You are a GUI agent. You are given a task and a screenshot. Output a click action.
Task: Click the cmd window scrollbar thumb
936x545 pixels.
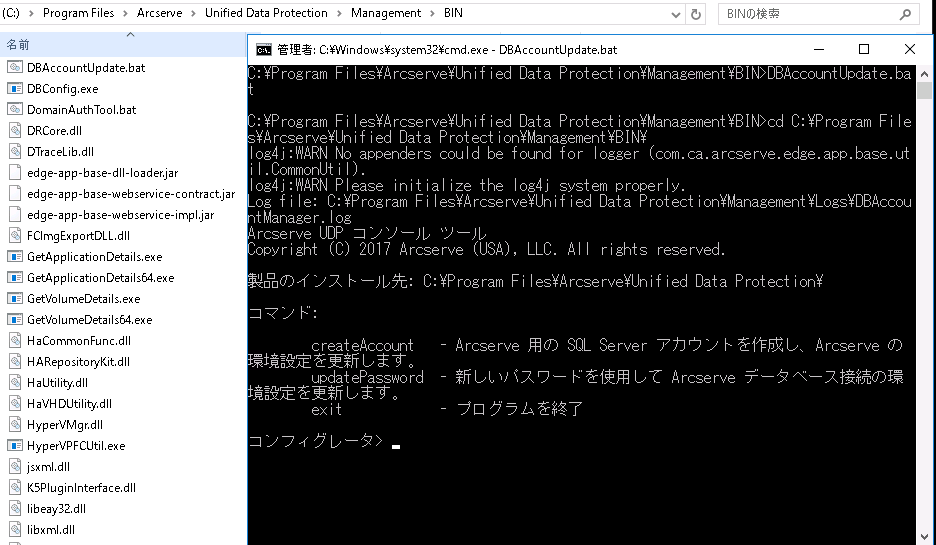[x=924, y=91]
